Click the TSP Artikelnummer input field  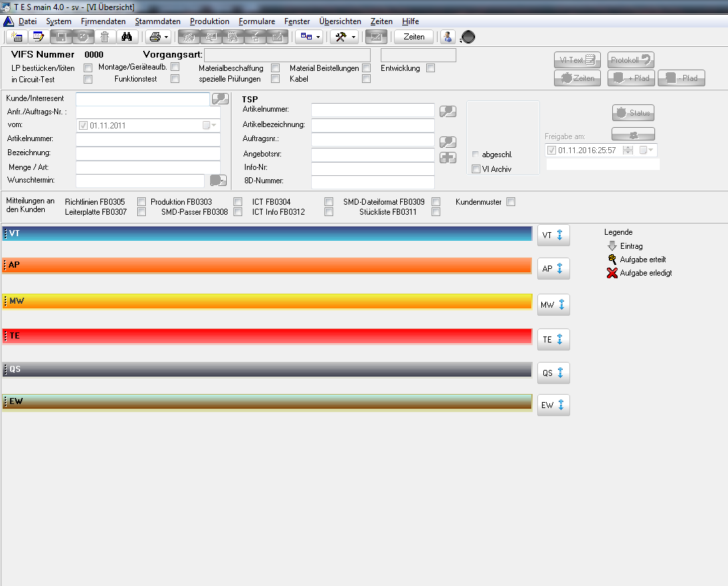[373, 110]
